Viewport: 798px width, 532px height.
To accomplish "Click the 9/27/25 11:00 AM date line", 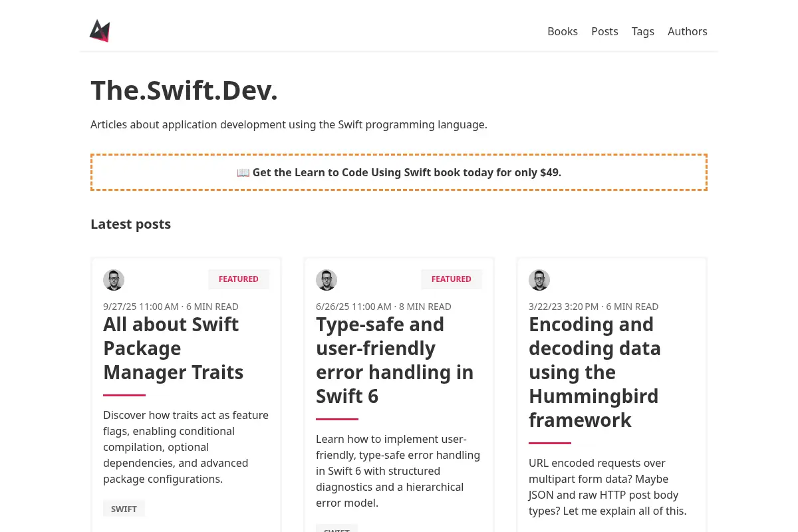I will point(171,307).
